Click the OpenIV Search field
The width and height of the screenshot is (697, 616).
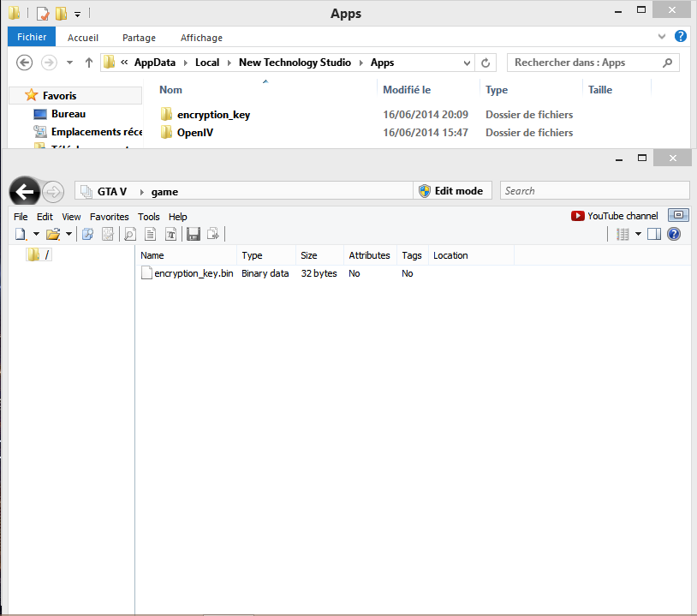tap(595, 191)
